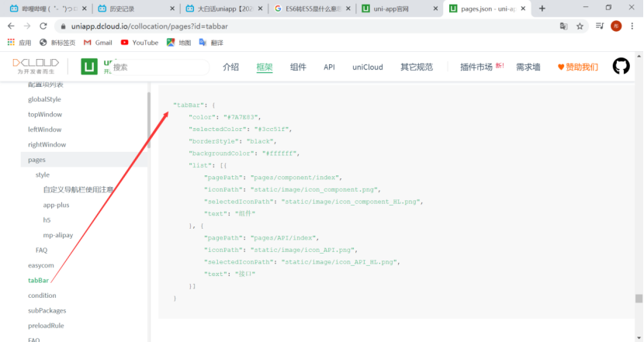
Task: Switch to the 大白话uniapp browser tab
Action: pyautogui.click(x=223, y=9)
